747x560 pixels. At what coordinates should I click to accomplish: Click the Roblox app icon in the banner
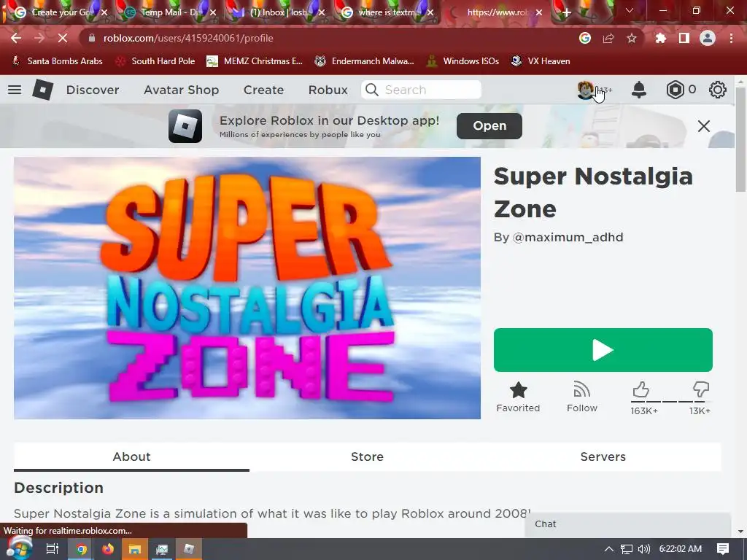click(185, 125)
